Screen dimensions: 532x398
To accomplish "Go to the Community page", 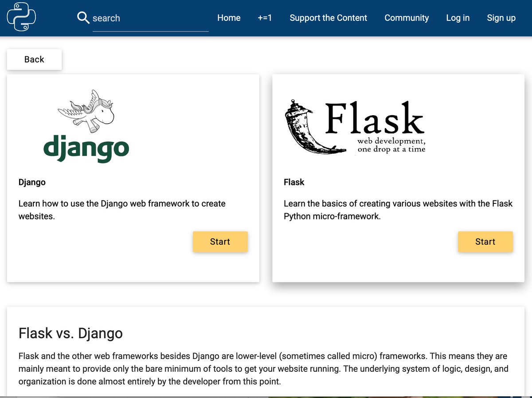I will coord(407,18).
